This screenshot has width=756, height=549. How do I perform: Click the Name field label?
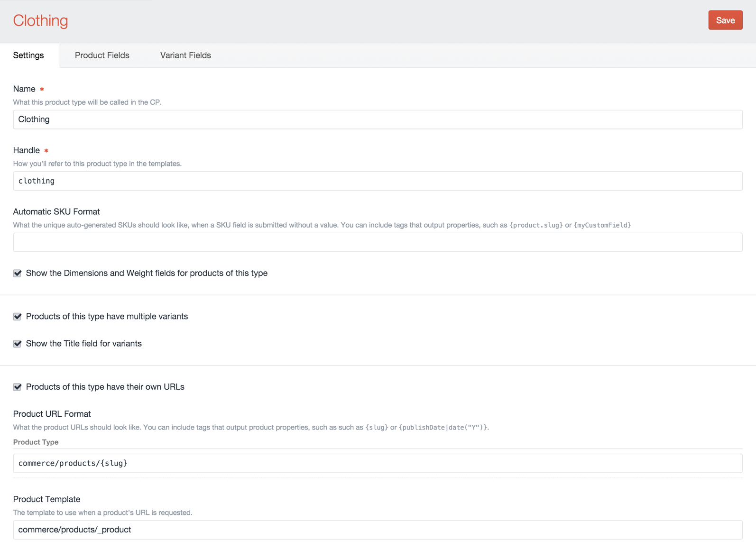pyautogui.click(x=24, y=89)
